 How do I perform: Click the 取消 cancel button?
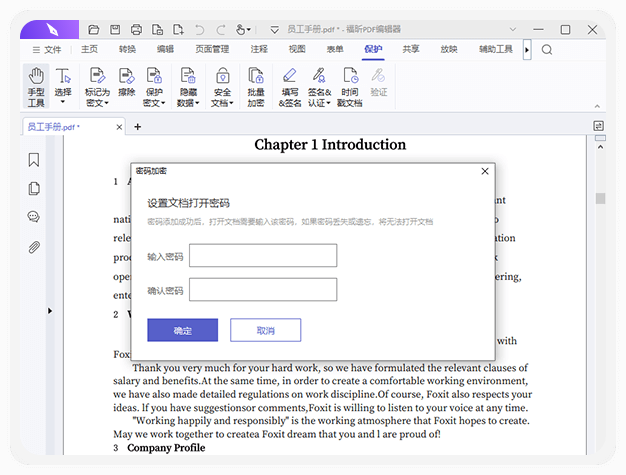(265, 330)
